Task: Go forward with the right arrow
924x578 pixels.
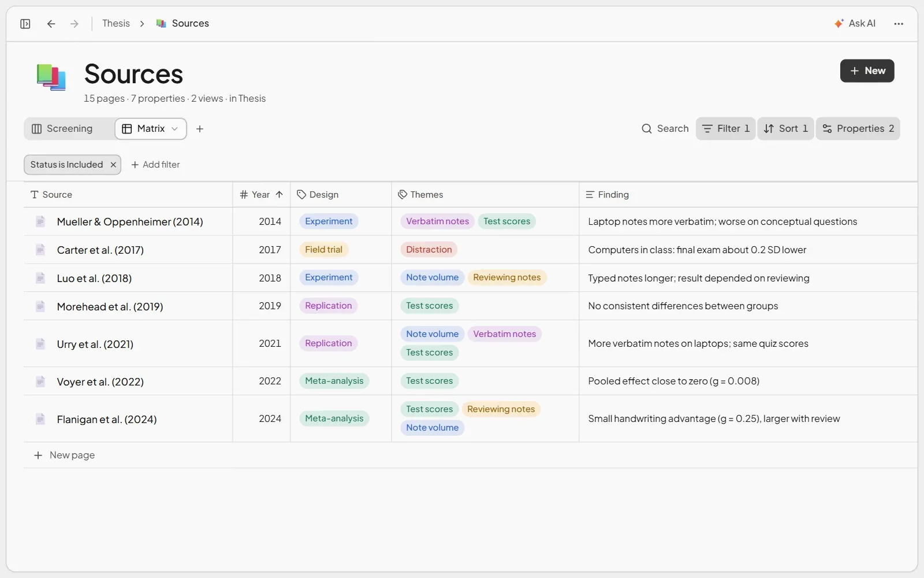Action: [74, 24]
